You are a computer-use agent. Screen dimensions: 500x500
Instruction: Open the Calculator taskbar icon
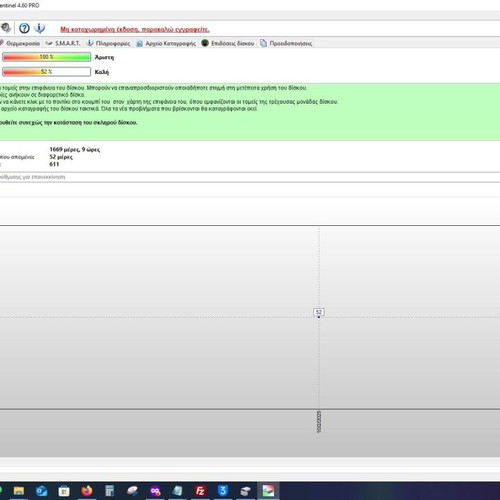click(x=109, y=491)
